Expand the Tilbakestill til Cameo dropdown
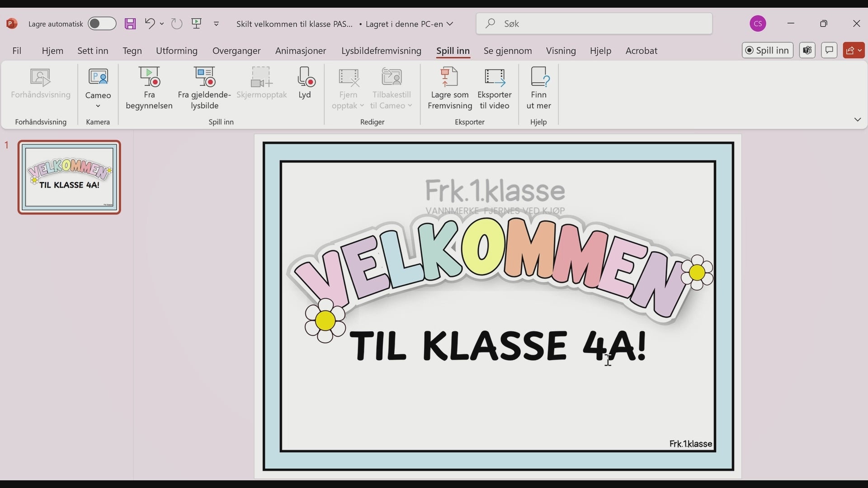 (410, 106)
